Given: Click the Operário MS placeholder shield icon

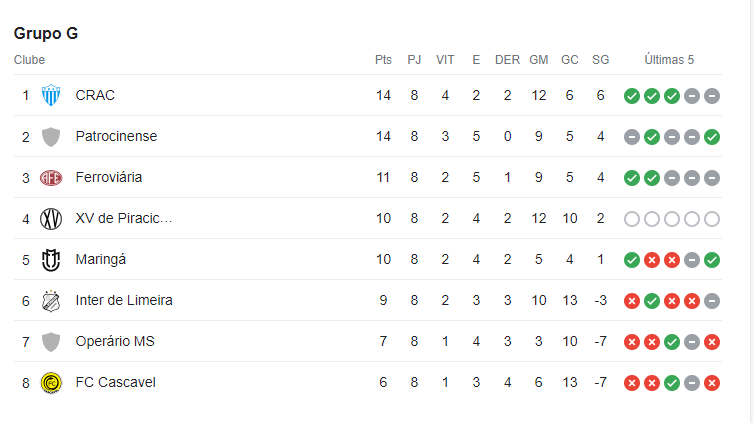Looking at the screenshot, I should (x=51, y=342).
